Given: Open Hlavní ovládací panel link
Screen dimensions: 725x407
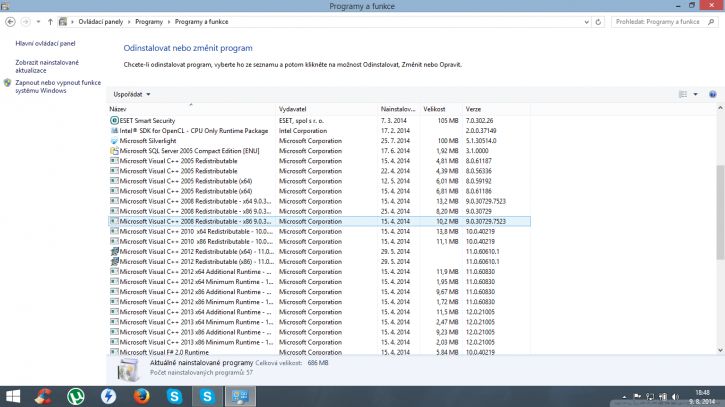Looking at the screenshot, I should (45, 43).
